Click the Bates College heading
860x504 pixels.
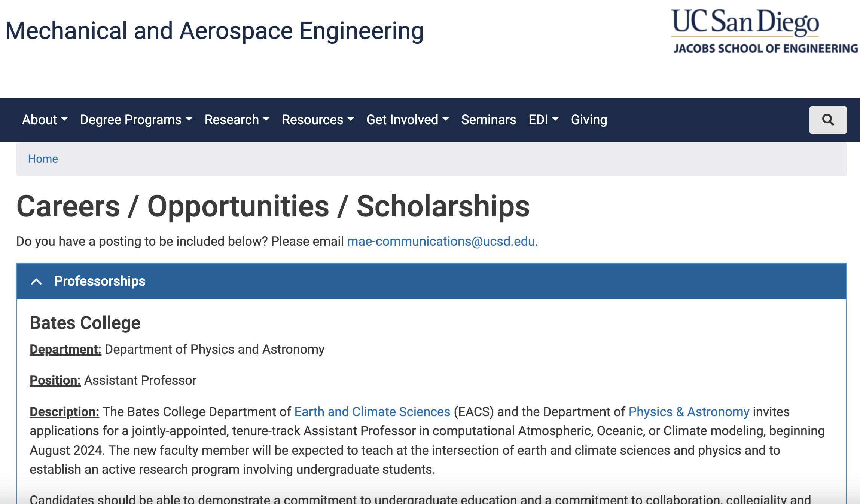[x=85, y=323]
